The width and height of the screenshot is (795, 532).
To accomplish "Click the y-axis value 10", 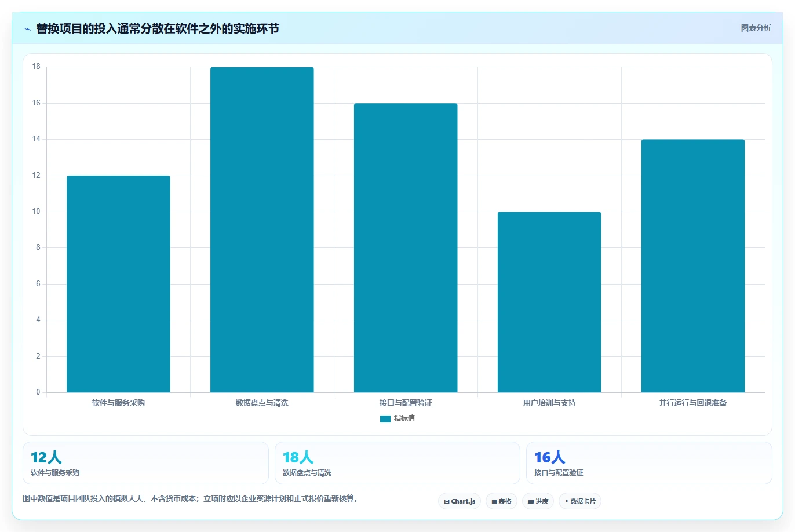I will click(x=37, y=212).
